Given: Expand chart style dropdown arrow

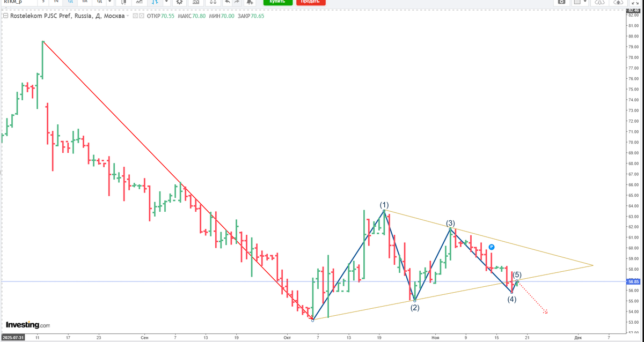Looking at the screenshot, I should (167, 2).
